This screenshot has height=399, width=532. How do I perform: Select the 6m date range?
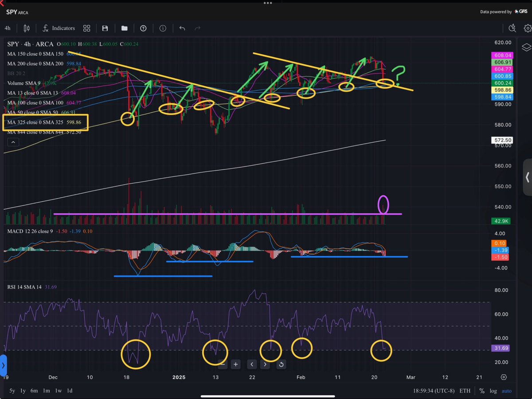coord(34,391)
